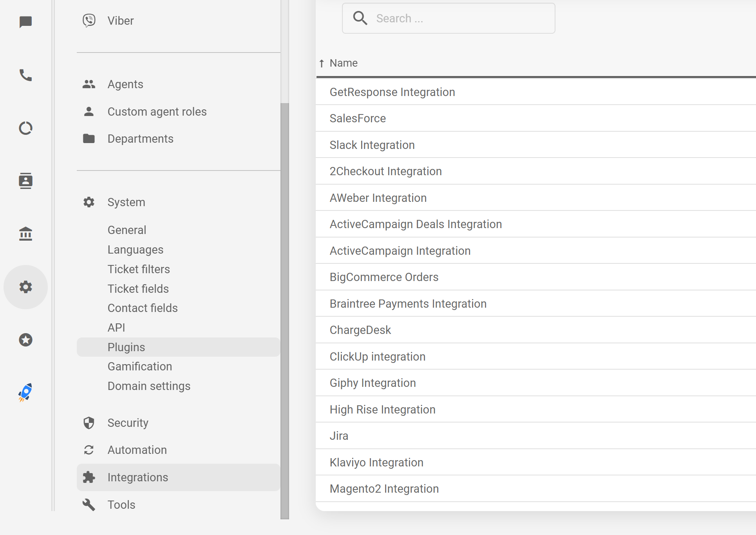Expand the Automation menu section
Screen dimensions: 756x535
[137, 450]
